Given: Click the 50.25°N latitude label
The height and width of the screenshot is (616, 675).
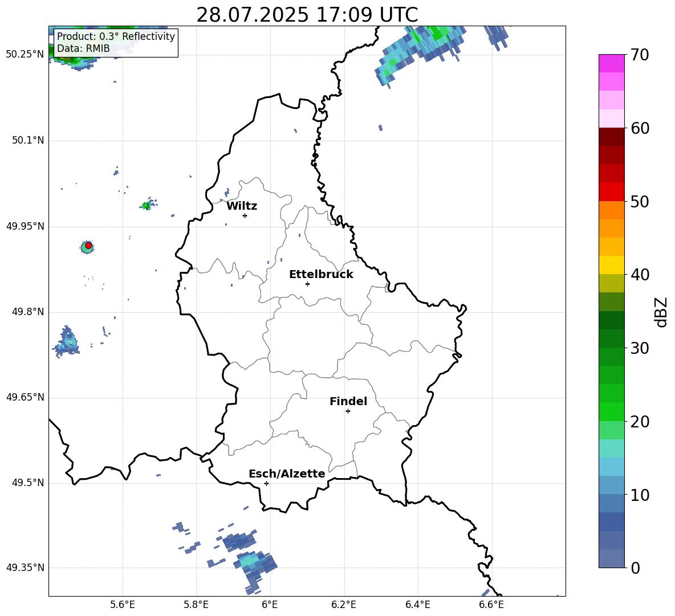Looking at the screenshot, I should [25, 54].
